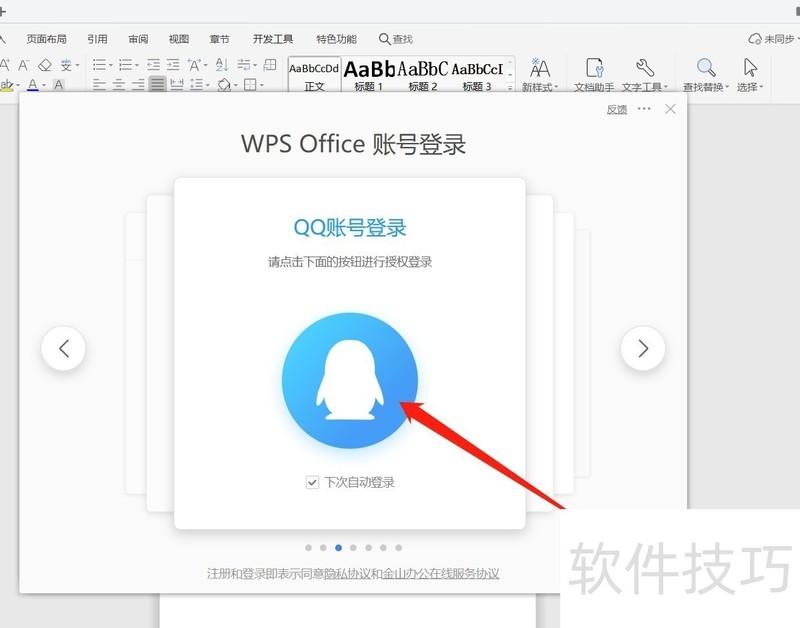Go to the previous login method arrow

pyautogui.click(x=64, y=348)
